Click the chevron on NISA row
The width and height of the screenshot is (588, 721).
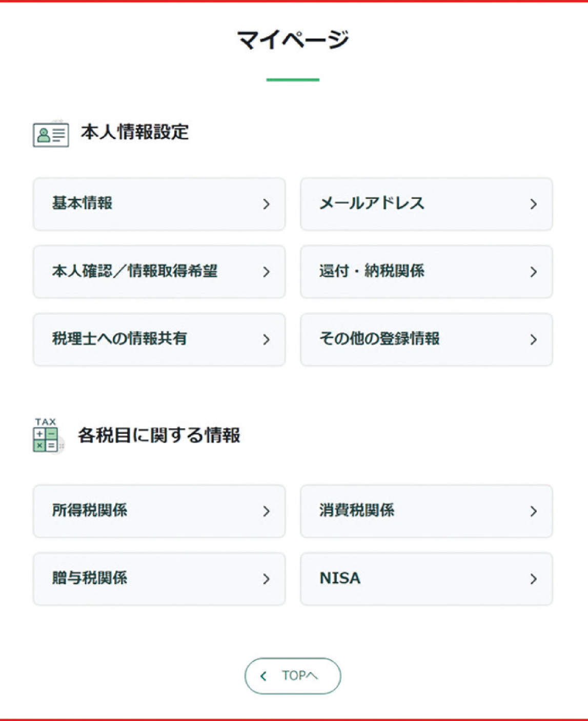coord(533,579)
